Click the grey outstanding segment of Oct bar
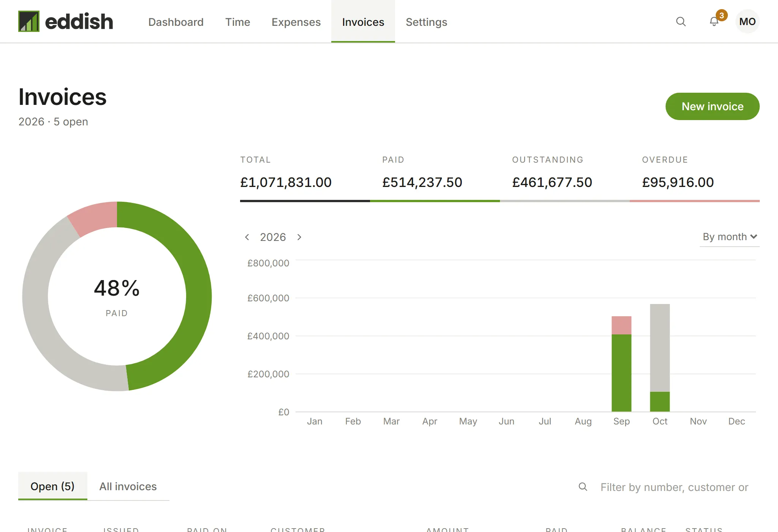 point(660,348)
